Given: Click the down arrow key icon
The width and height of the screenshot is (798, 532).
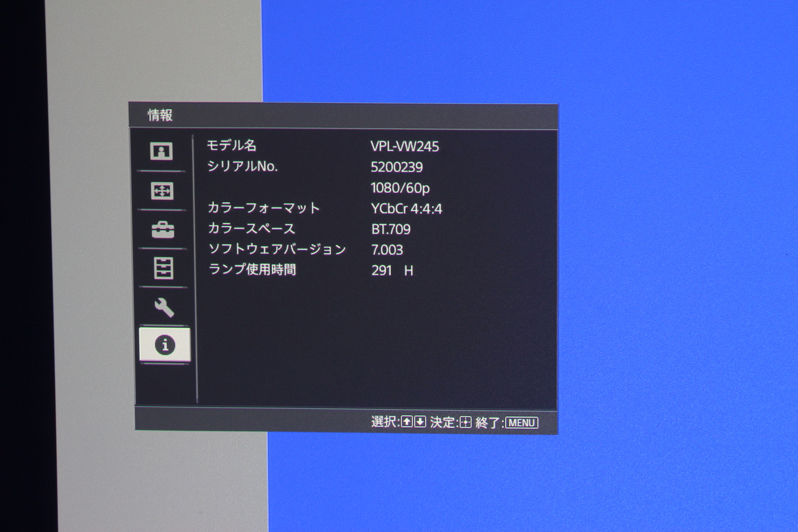Looking at the screenshot, I should click(420, 422).
